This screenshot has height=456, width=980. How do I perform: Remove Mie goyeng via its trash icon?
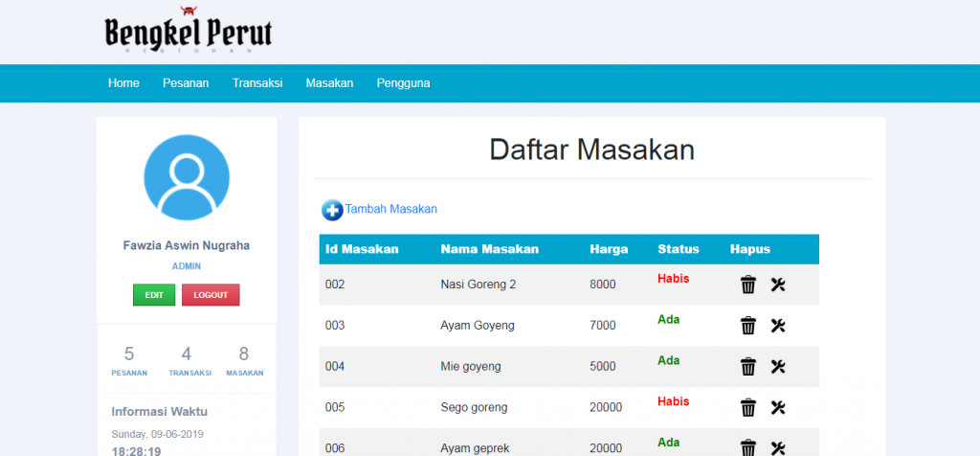pyautogui.click(x=748, y=367)
